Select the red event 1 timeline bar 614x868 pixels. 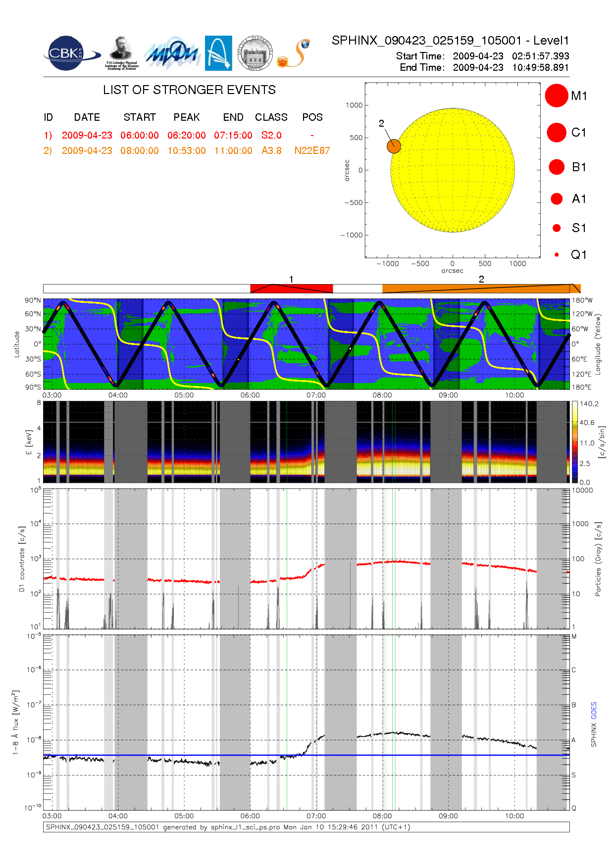click(x=291, y=289)
